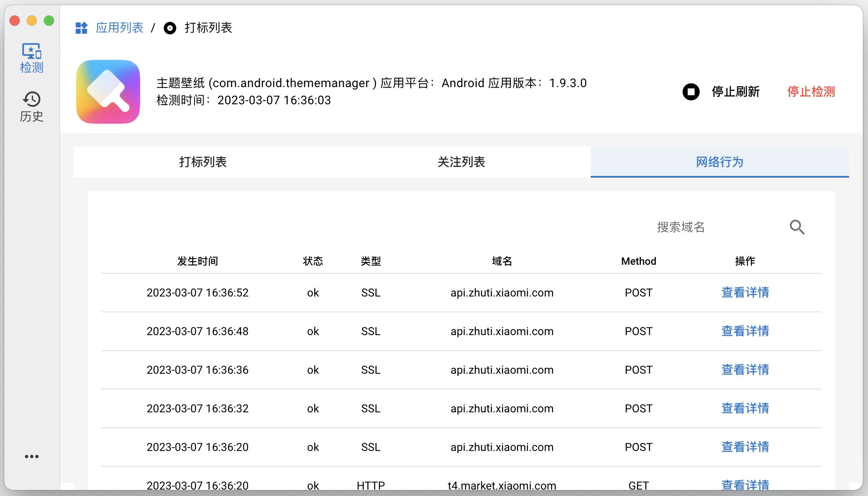Click the 域名 column header
This screenshot has width=868, height=496.
502,261
